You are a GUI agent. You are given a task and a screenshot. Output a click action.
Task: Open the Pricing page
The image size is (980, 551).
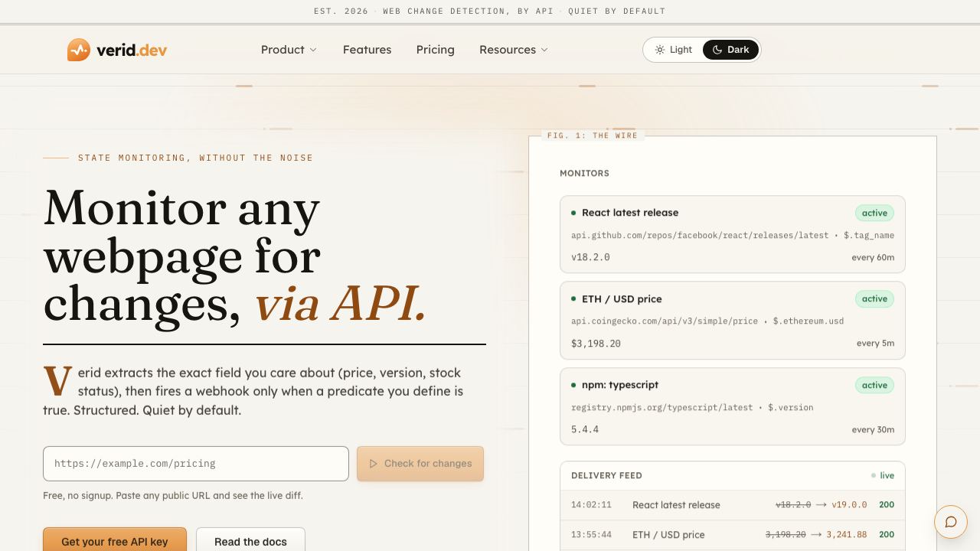tap(436, 50)
